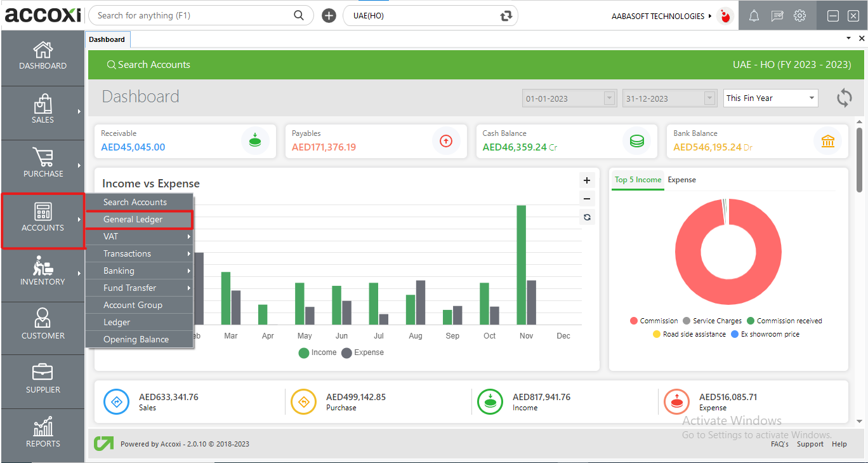868x463 pixels.
Task: Click the notification bell icon
Action: coord(754,16)
